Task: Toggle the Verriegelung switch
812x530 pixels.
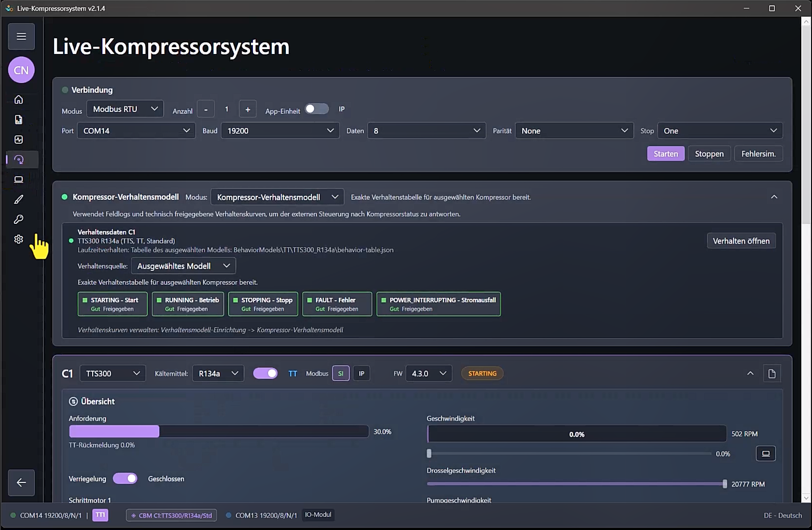Action: tap(125, 478)
